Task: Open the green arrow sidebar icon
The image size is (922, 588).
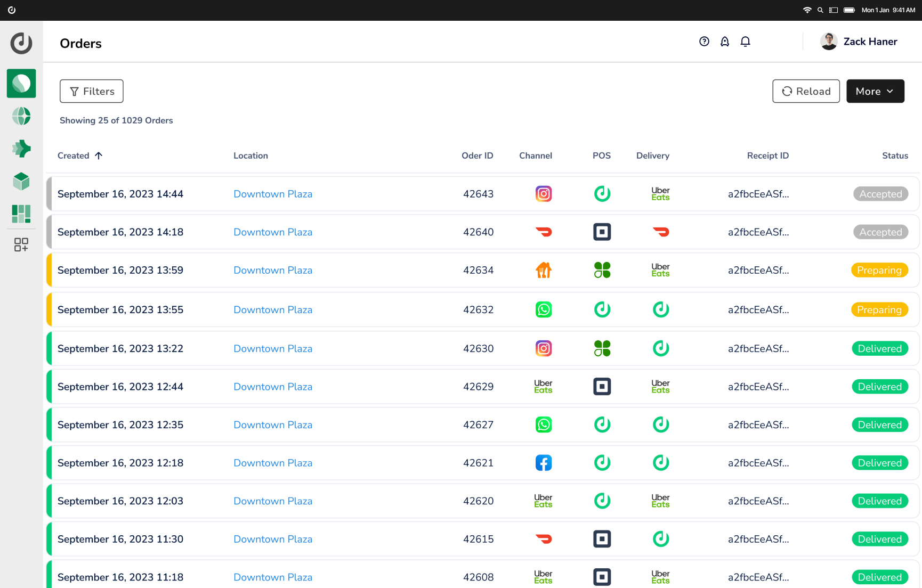Action: [x=21, y=149]
